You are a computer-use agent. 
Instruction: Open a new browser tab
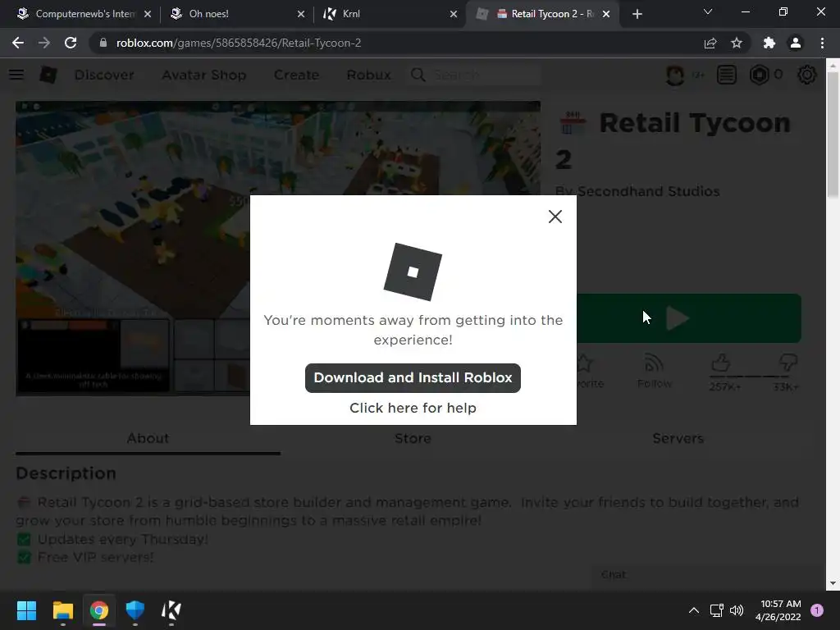pyautogui.click(x=637, y=14)
